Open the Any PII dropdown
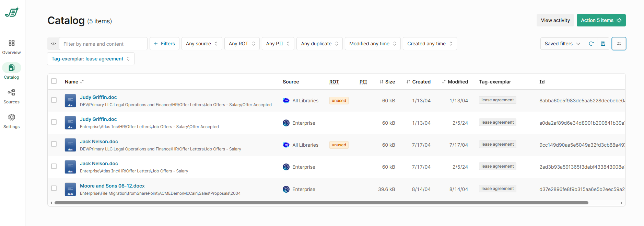The width and height of the screenshot is (644, 226). coord(278,44)
